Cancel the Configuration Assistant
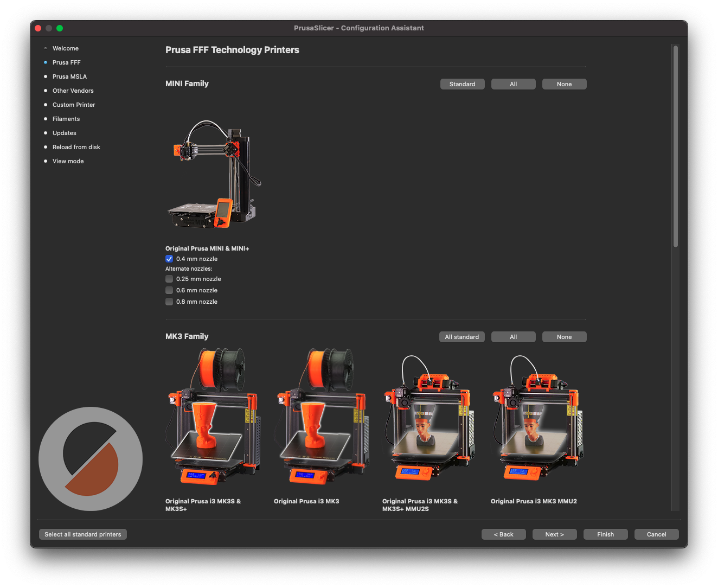Image resolution: width=718 pixels, height=588 pixels. click(x=657, y=534)
